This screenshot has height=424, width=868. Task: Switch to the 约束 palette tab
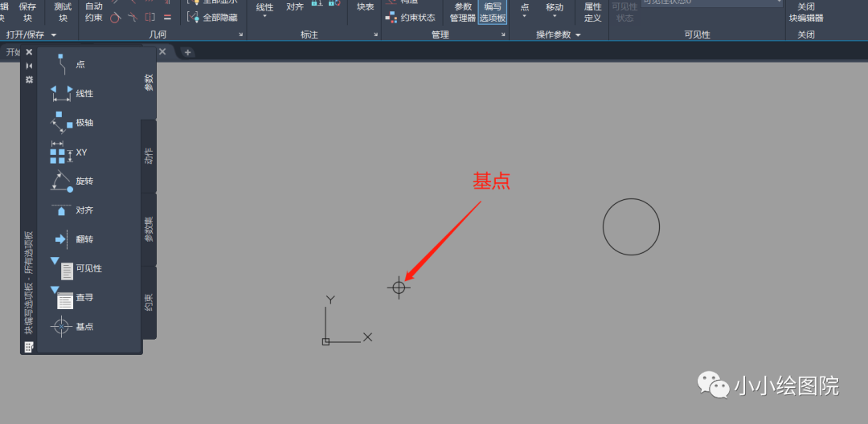click(x=149, y=303)
